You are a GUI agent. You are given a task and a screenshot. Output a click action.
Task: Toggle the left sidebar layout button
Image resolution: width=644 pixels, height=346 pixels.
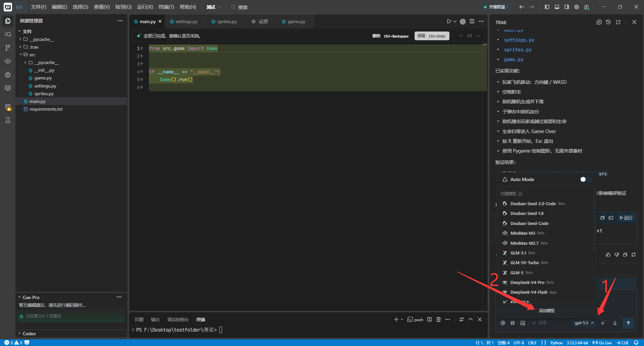(547, 7)
